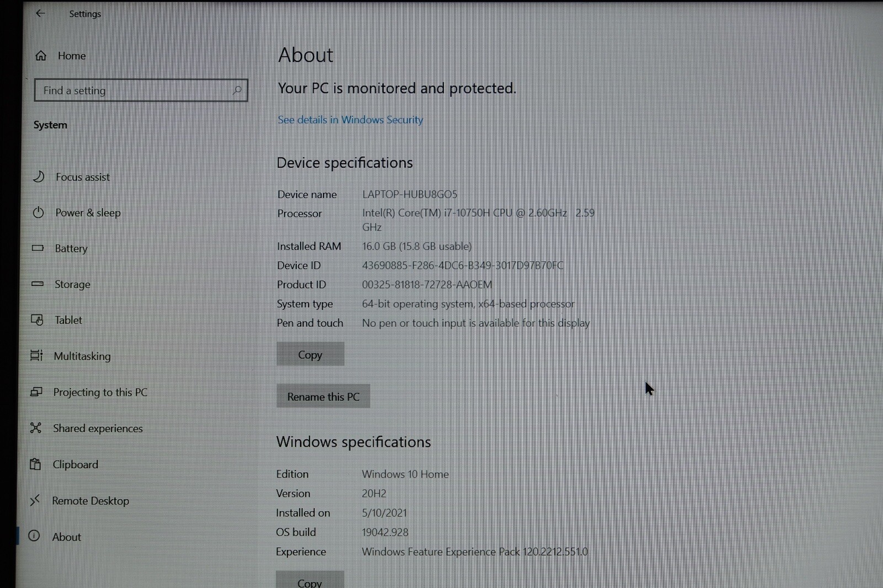Select the Multitasking icon
This screenshot has height=588, width=883.
click(x=36, y=356)
